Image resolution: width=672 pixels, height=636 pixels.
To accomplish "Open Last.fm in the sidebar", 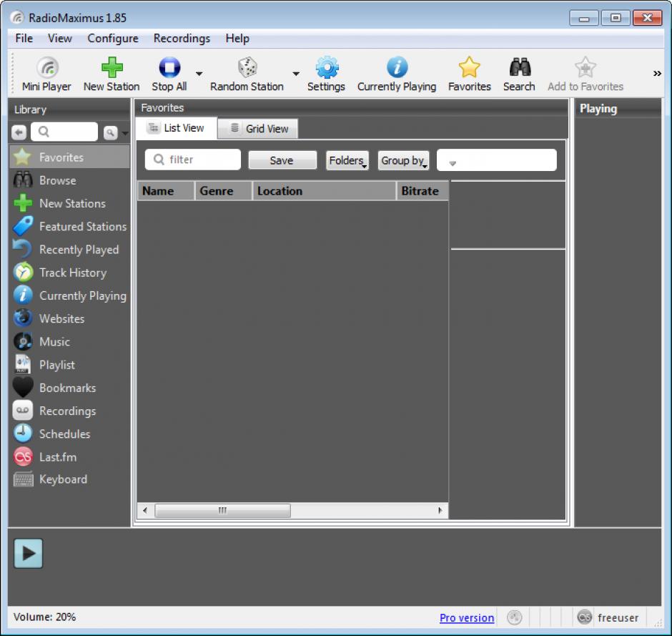I will pyautogui.click(x=69, y=456).
